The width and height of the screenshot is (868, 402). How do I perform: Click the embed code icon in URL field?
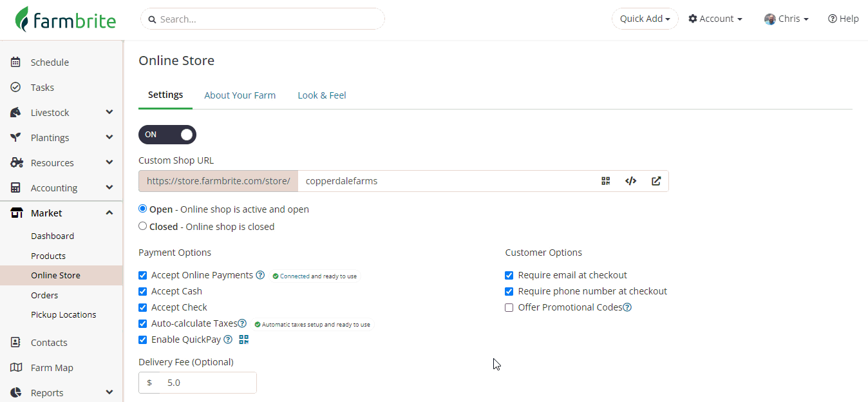click(x=630, y=181)
